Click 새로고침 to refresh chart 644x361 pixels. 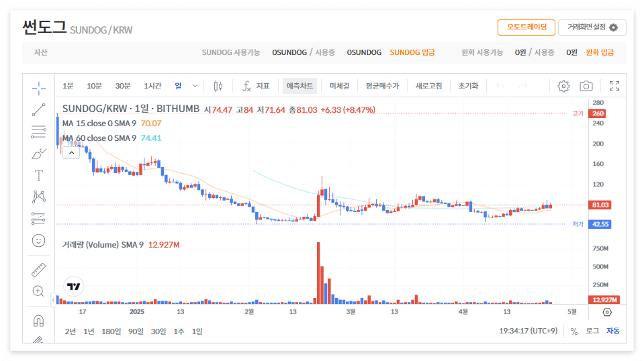coord(429,86)
